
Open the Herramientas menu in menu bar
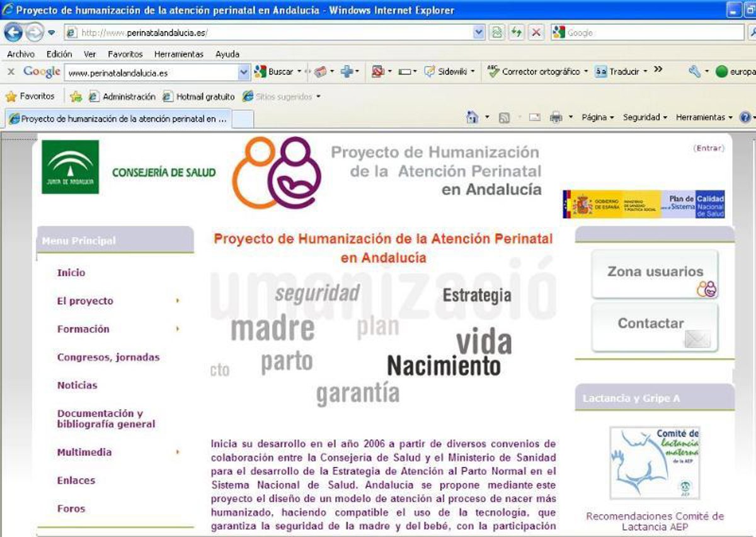tap(178, 54)
